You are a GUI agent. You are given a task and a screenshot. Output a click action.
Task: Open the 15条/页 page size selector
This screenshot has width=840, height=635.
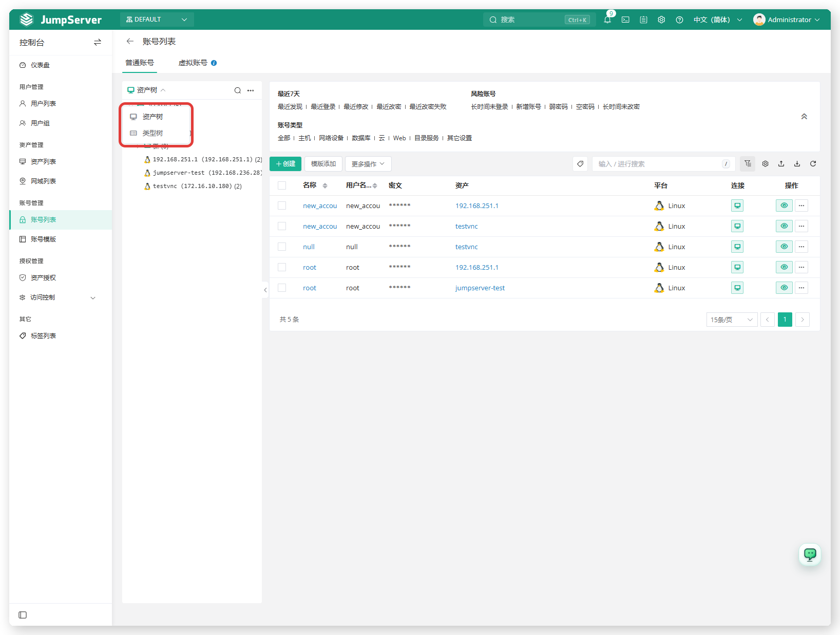point(732,320)
